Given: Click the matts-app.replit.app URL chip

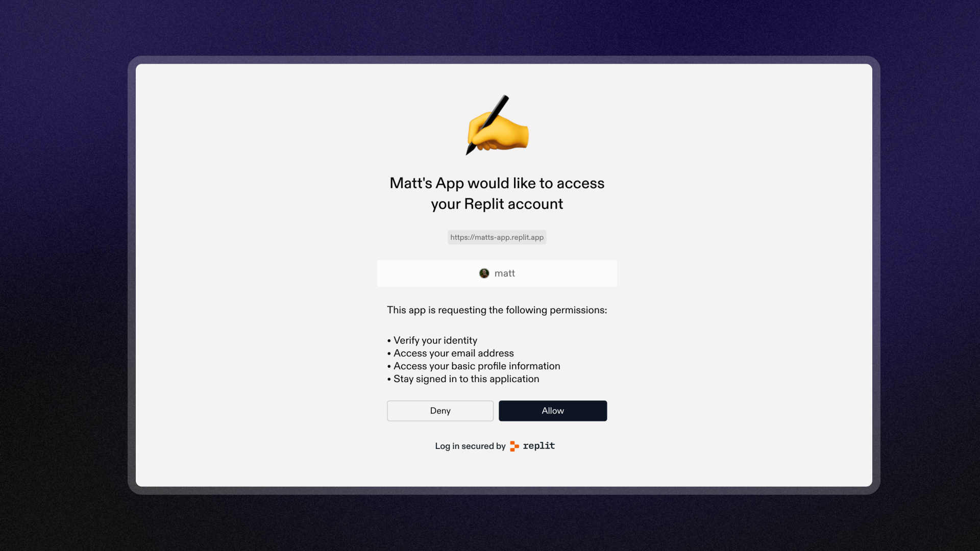Looking at the screenshot, I should pos(497,237).
